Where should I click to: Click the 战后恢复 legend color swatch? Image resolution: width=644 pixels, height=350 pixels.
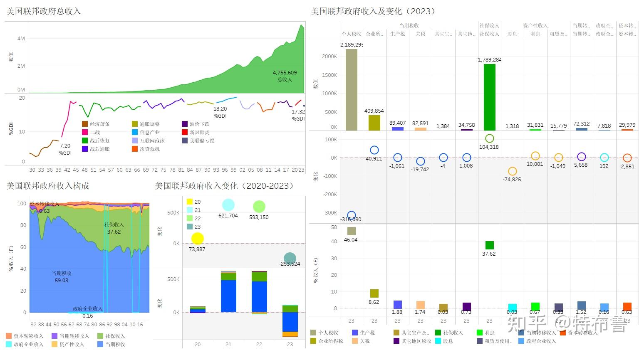85,140
